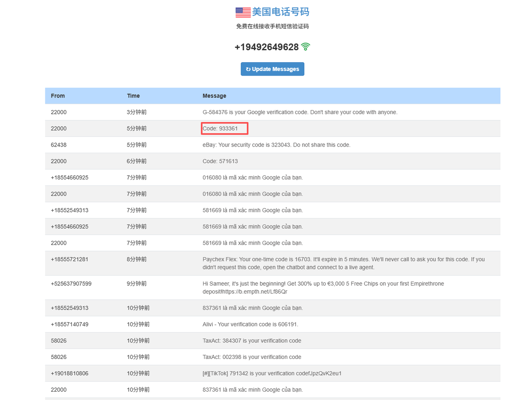
Task: Select the Paychex Flex one-time code message
Action: [343, 263]
